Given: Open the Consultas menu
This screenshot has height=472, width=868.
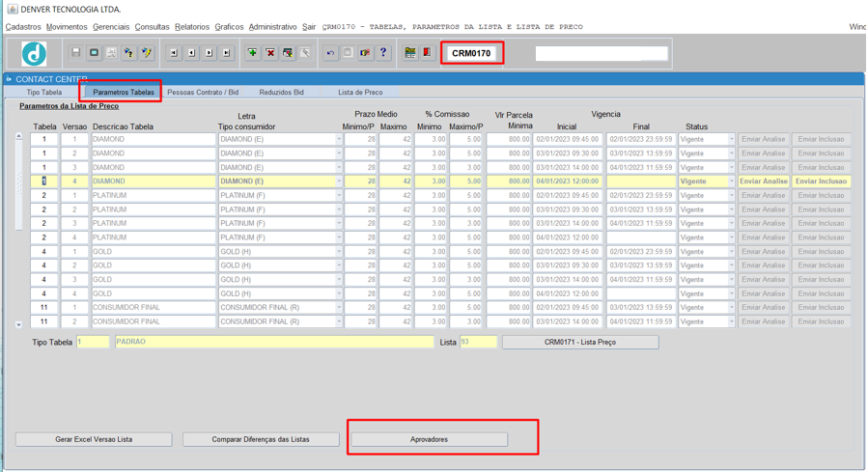Looking at the screenshot, I should tap(152, 27).
